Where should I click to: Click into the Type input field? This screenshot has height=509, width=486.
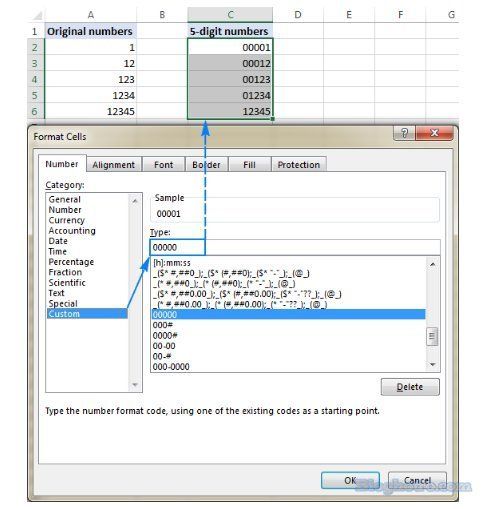click(295, 247)
